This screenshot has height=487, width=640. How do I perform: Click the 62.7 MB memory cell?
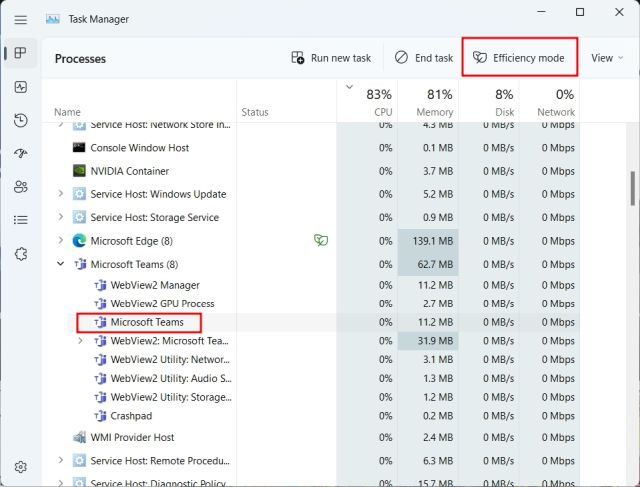428,265
